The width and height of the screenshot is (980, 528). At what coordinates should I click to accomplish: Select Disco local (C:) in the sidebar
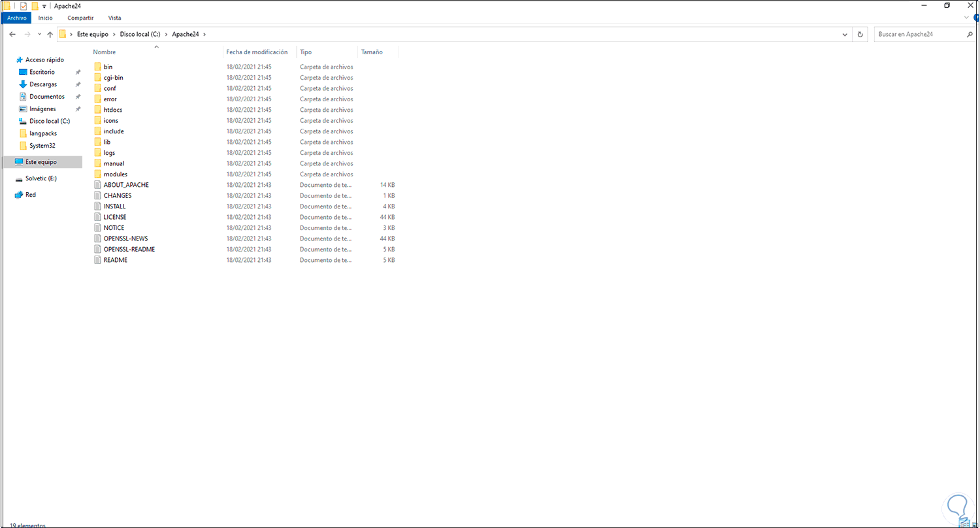pyautogui.click(x=50, y=121)
